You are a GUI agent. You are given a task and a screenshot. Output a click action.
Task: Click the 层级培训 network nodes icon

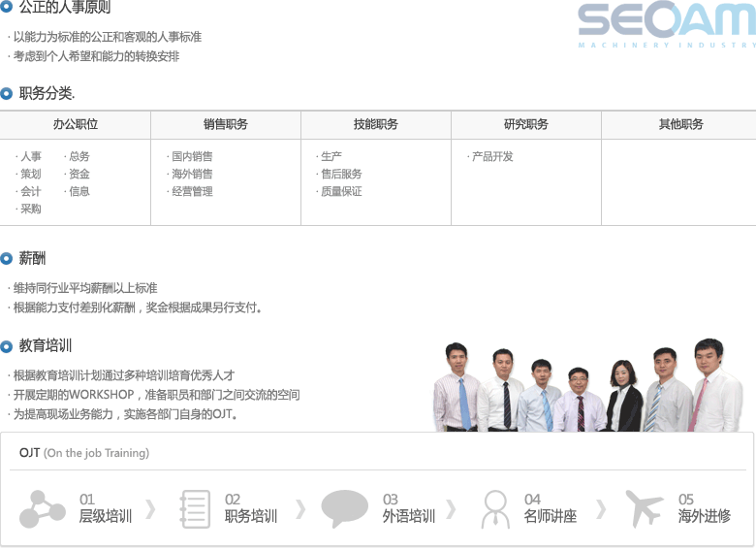pyautogui.click(x=43, y=508)
